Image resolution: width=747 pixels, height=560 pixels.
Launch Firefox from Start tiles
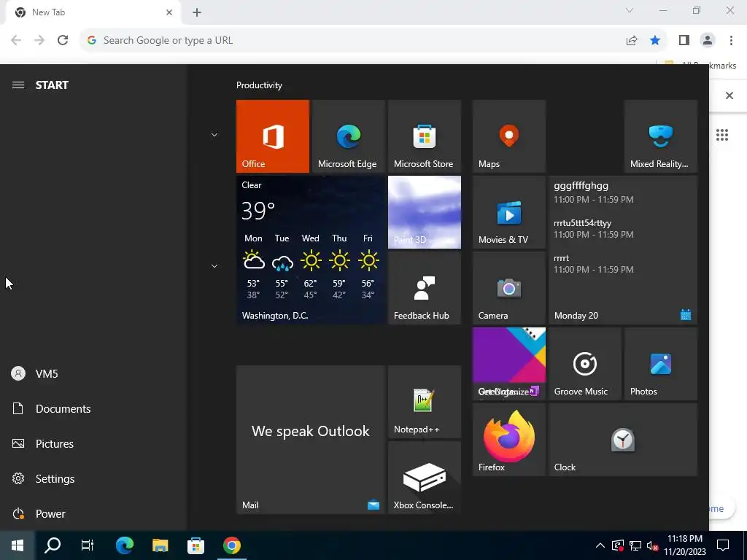pos(508,440)
